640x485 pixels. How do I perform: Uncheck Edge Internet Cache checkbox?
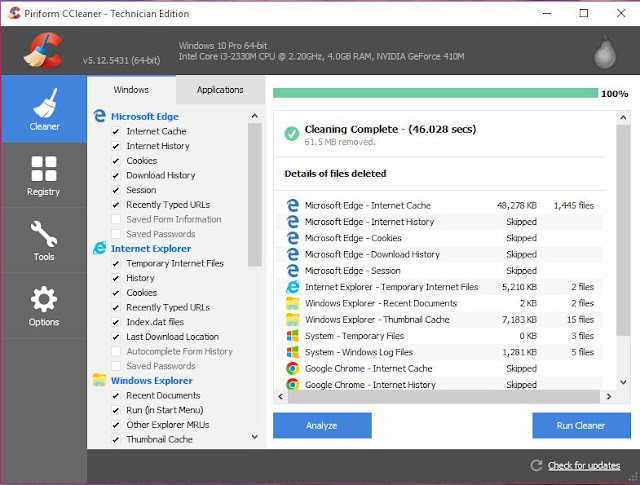(116, 131)
